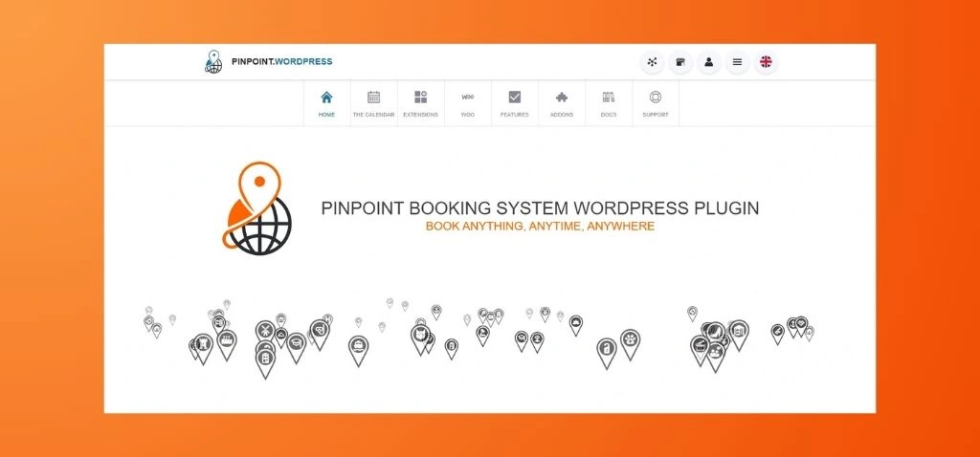
Task: Open the Features nav item
Action: click(514, 103)
